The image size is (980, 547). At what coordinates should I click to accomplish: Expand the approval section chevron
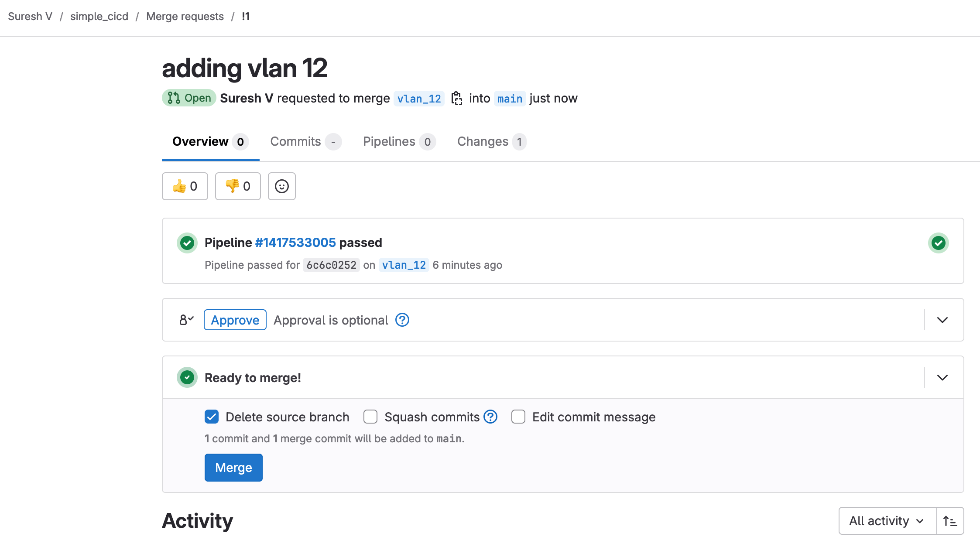pos(942,320)
